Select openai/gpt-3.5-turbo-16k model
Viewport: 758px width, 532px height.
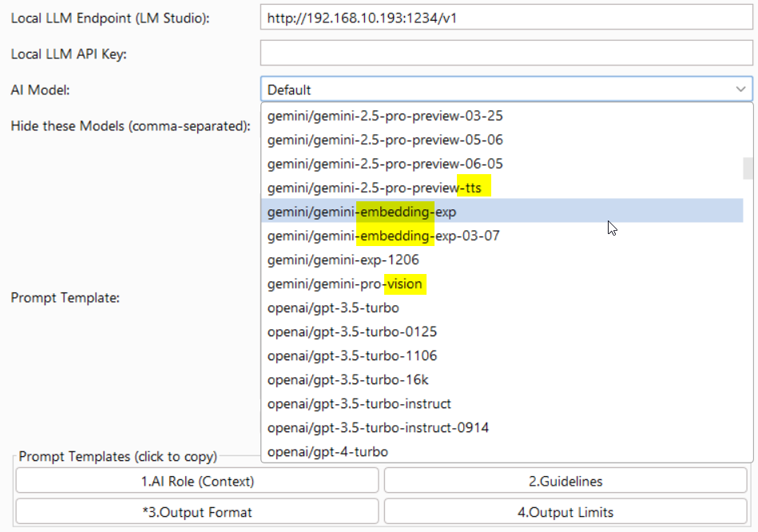(502, 379)
